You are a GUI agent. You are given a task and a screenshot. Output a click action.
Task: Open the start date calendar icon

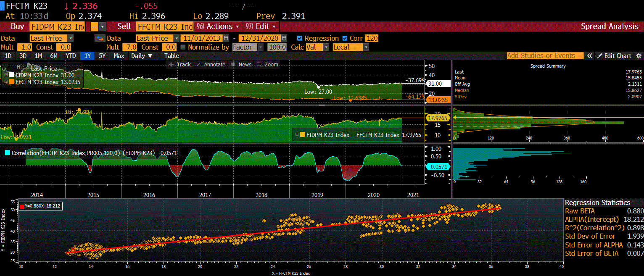point(225,38)
